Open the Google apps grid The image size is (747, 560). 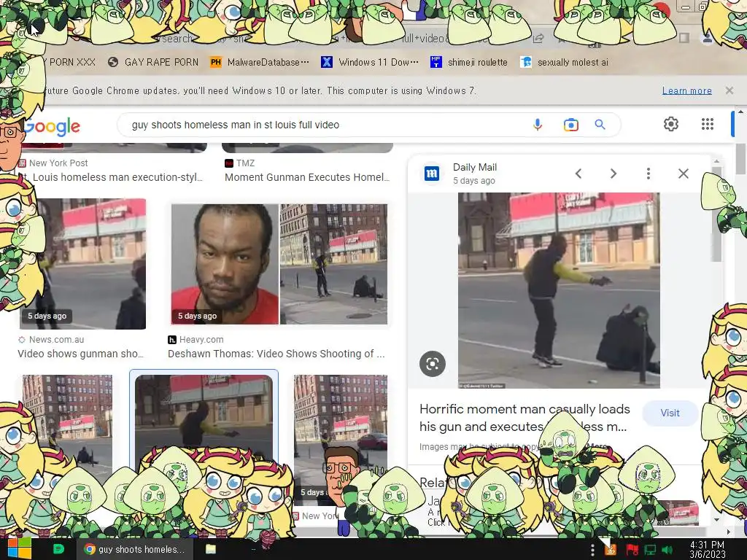(708, 124)
